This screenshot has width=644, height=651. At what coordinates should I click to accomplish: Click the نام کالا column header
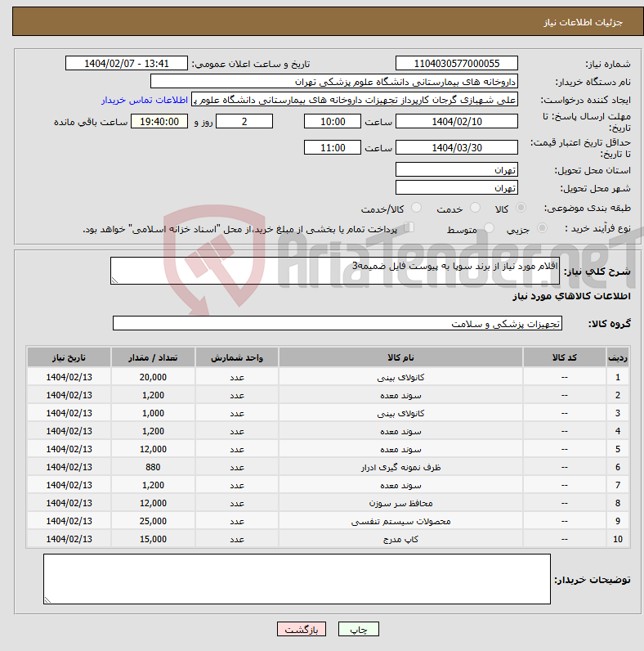tap(400, 357)
